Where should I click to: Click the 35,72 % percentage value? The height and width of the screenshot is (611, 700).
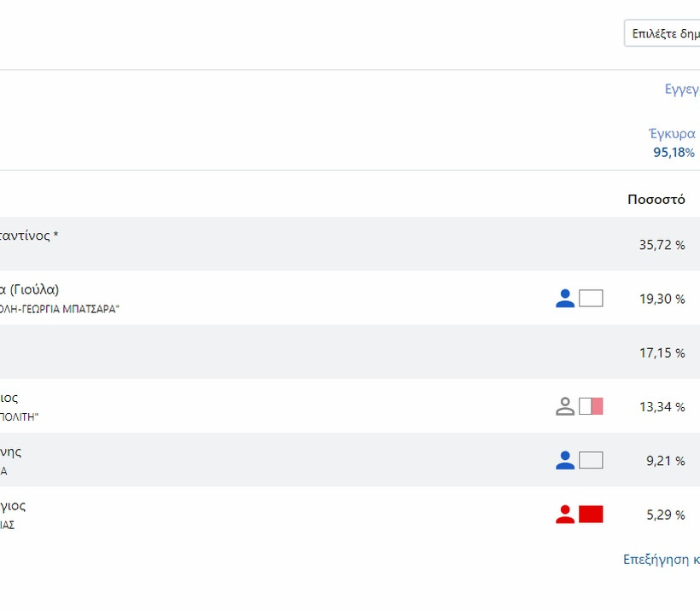[662, 245]
